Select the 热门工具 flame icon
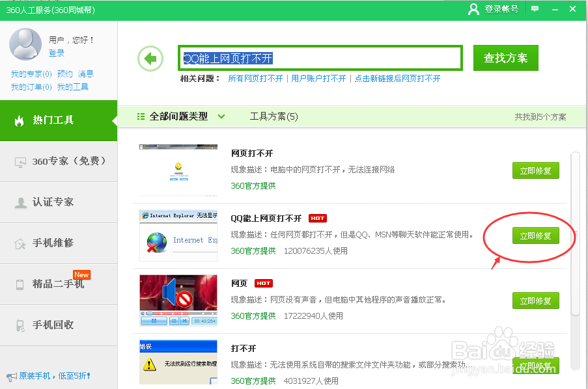This screenshot has width=588, height=389. 21,121
